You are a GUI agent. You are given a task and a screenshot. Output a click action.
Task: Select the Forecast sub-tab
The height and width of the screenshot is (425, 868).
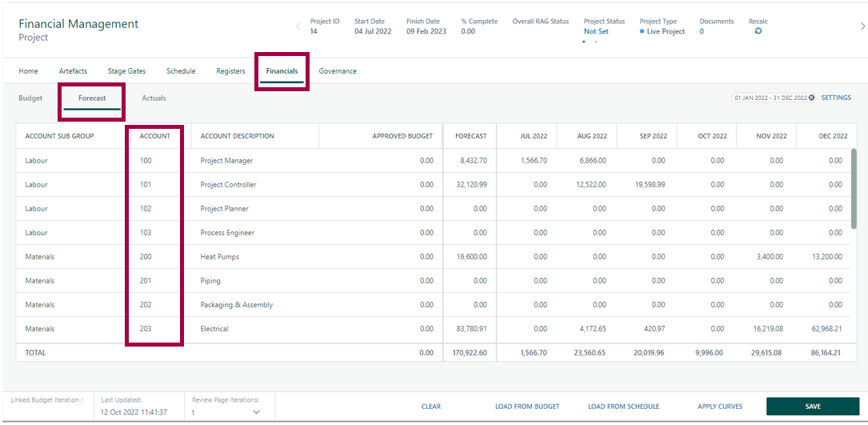[92, 98]
